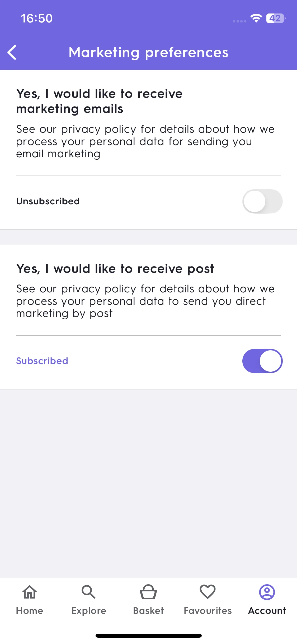Screen dimensions: 297x644
Task: Go back using the header arrow
Action: pyautogui.click(x=12, y=52)
